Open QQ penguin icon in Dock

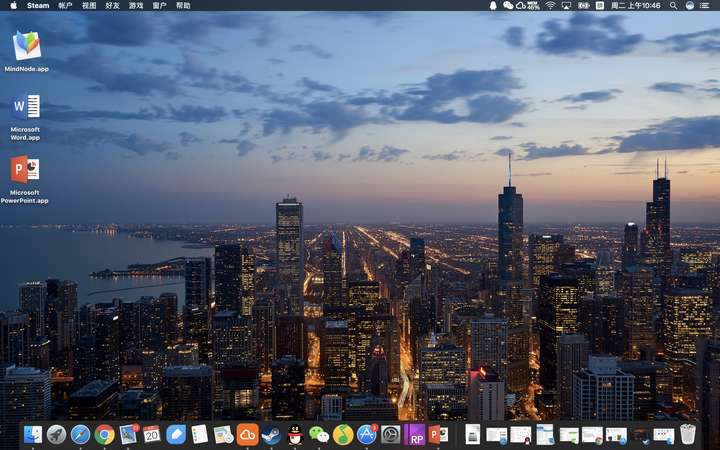click(x=295, y=434)
